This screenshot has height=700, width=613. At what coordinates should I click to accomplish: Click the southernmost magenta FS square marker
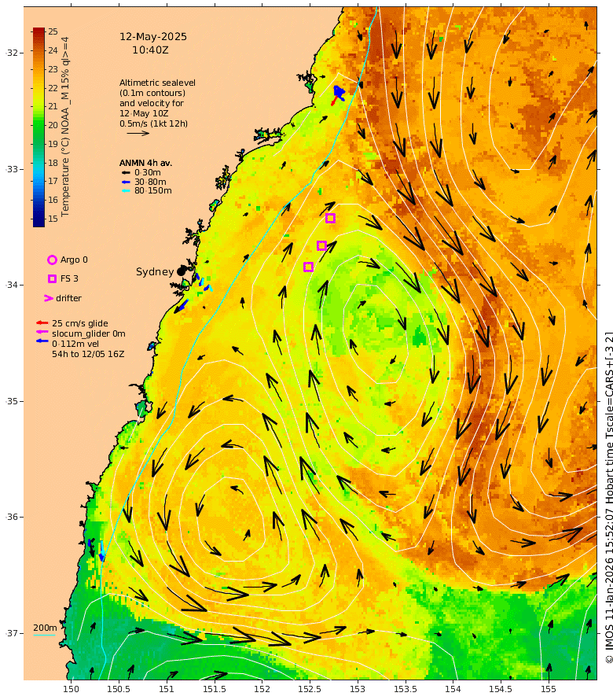308,267
